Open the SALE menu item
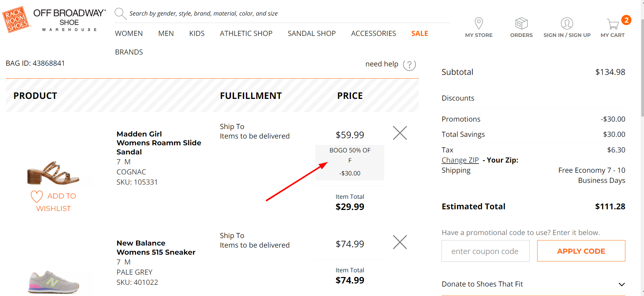The height and width of the screenshot is (296, 644). tap(419, 34)
